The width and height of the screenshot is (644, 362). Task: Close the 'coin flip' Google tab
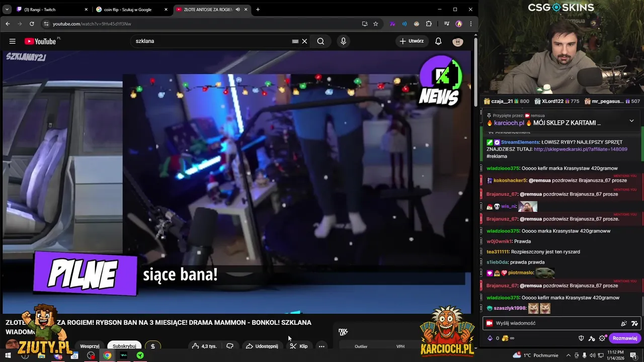tap(166, 10)
